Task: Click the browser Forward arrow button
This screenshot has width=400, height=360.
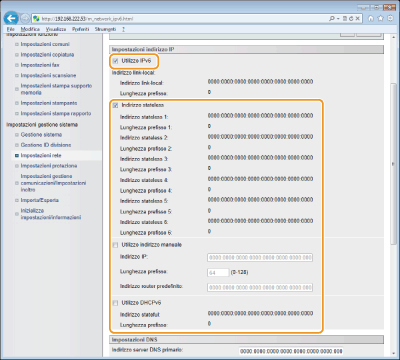Action: coord(25,18)
